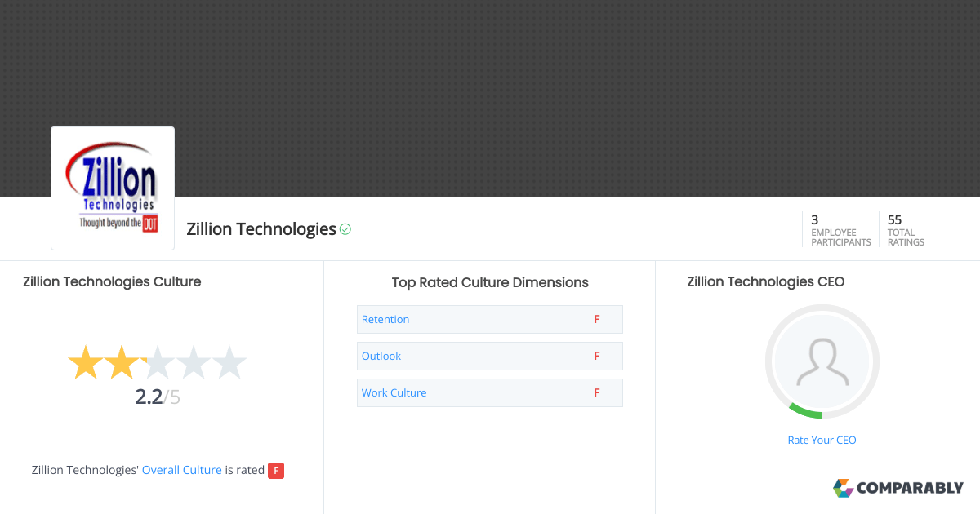Click the 55 Total Ratings stat
980x514 pixels.
906,230
